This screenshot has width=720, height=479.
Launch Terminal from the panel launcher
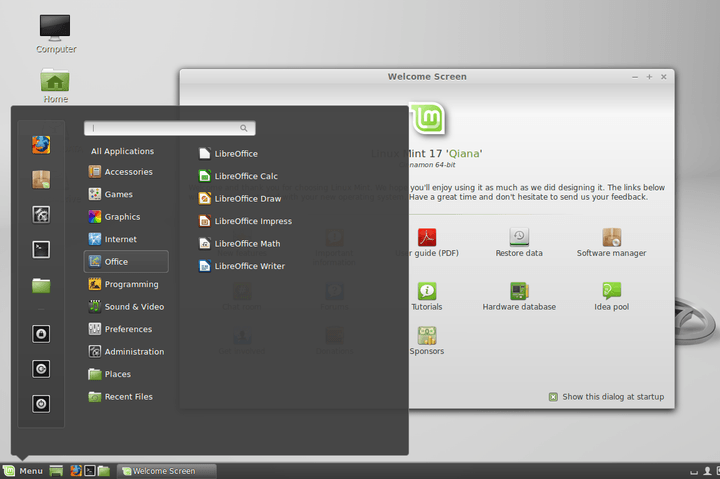click(x=90, y=471)
